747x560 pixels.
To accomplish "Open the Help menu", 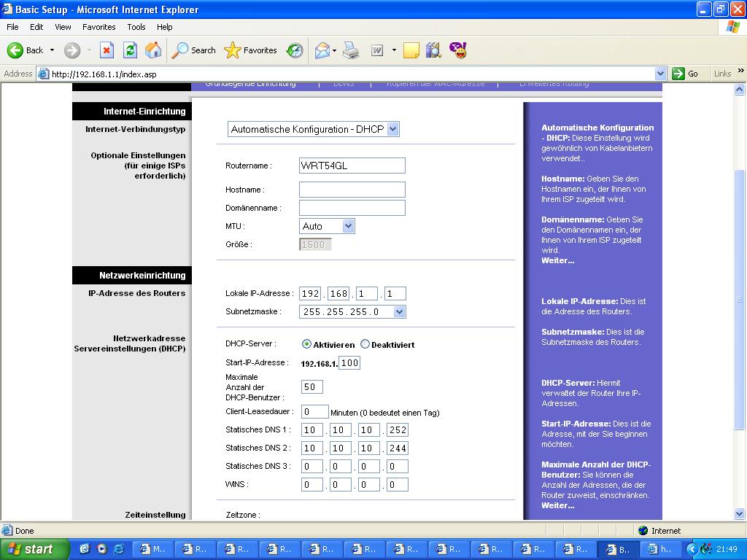I will (x=164, y=27).
